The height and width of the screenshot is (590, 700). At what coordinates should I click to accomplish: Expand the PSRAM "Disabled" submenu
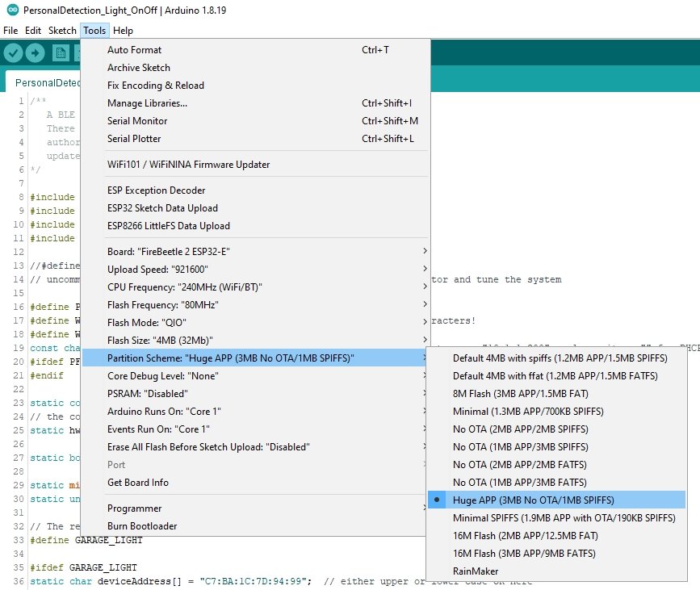click(x=255, y=394)
